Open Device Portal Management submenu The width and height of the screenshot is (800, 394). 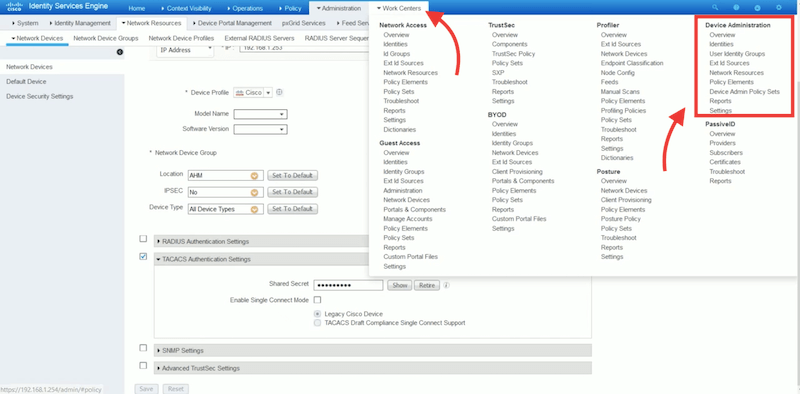tap(232, 23)
